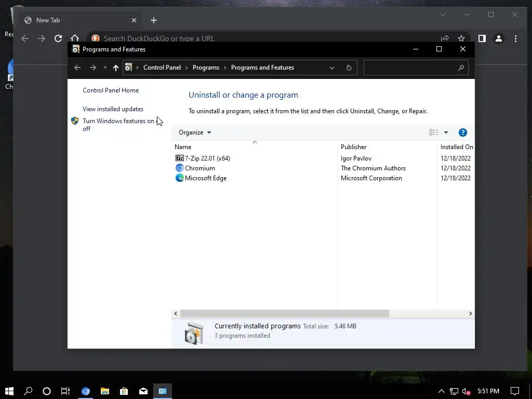Go forward in Programs and Features window
This screenshot has height=399, width=532.
tap(92, 68)
